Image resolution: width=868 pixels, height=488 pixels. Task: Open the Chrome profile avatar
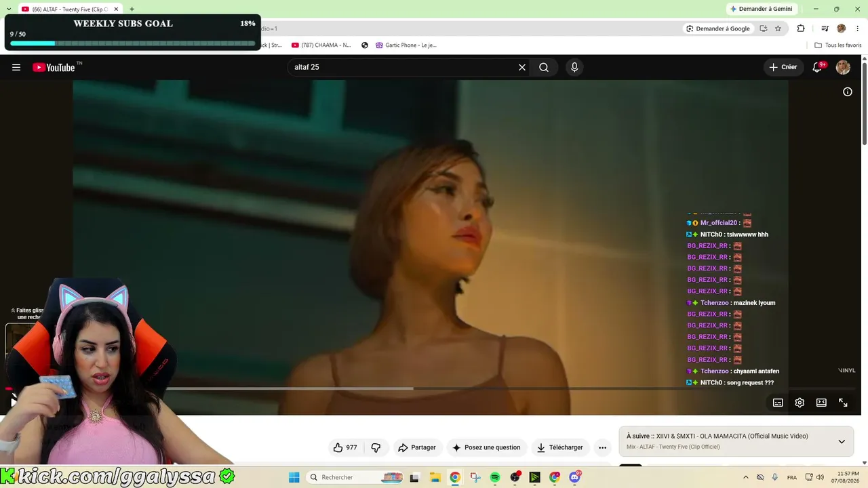click(842, 28)
